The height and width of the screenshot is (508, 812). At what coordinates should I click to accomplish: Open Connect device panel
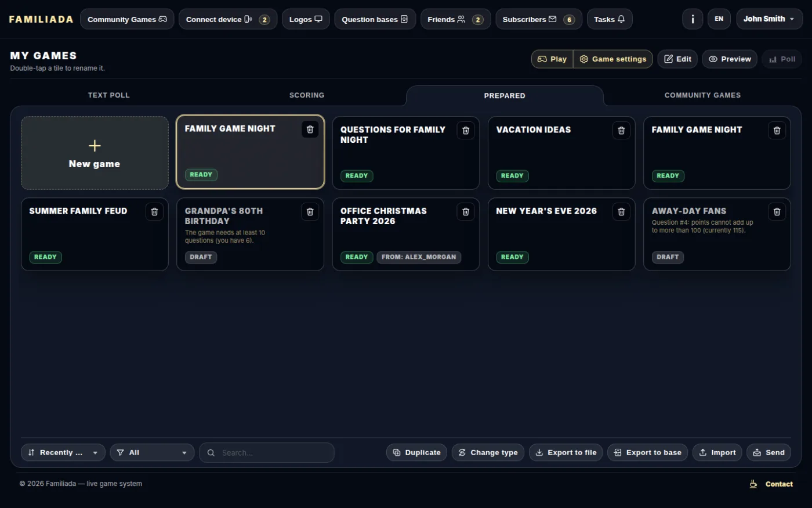coord(228,19)
